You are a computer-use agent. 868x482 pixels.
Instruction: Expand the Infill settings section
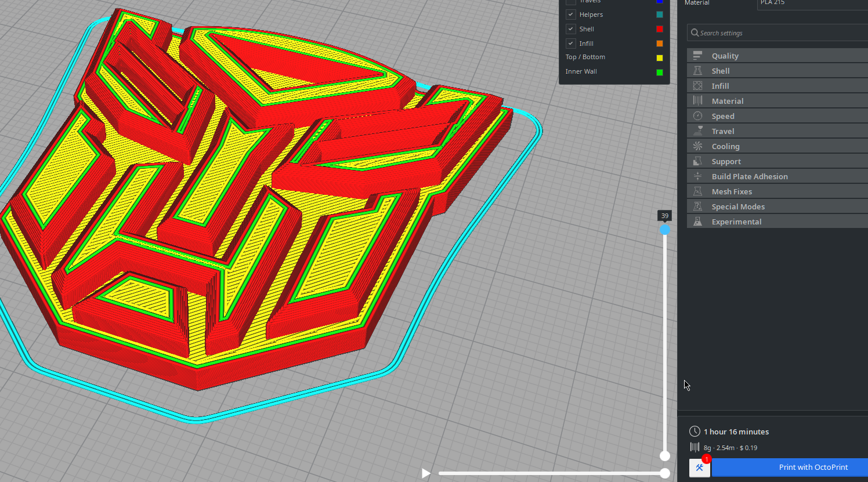click(x=777, y=86)
